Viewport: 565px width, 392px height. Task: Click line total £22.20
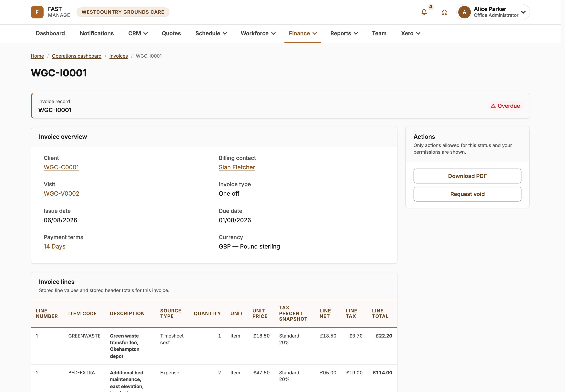[384, 336]
